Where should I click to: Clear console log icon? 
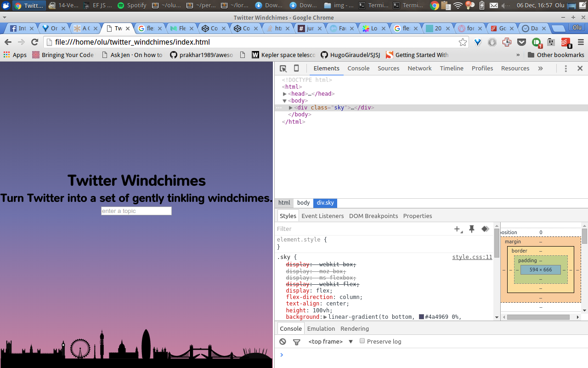point(283,342)
